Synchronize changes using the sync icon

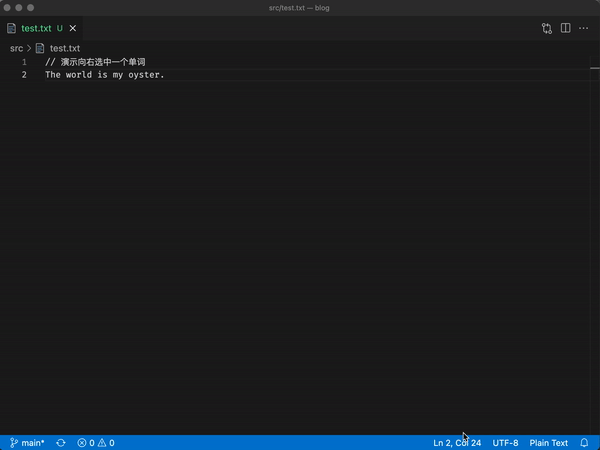pos(61,443)
